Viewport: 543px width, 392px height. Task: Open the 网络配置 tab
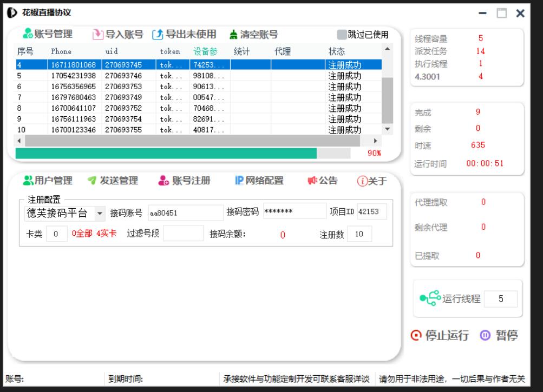pos(259,181)
